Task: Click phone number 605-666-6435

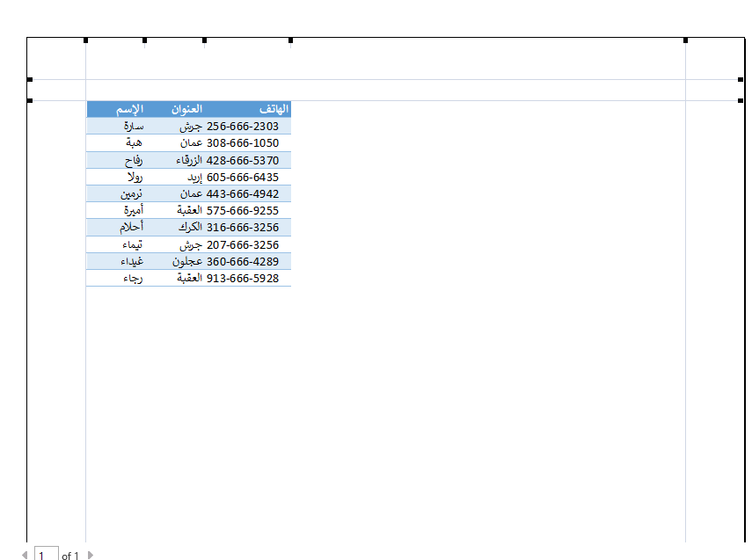Action: (243, 177)
